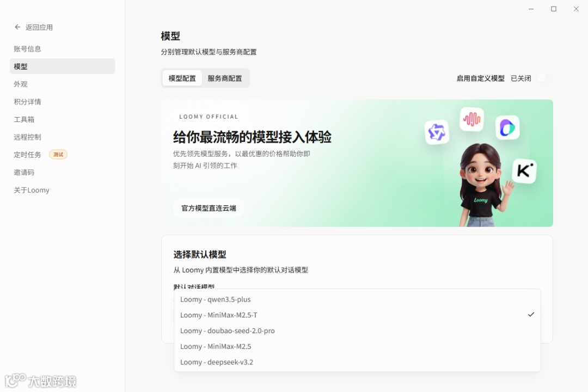Click the Kimi K logo in banner
Image resolution: width=588 pixels, height=392 pixels.
(524, 171)
